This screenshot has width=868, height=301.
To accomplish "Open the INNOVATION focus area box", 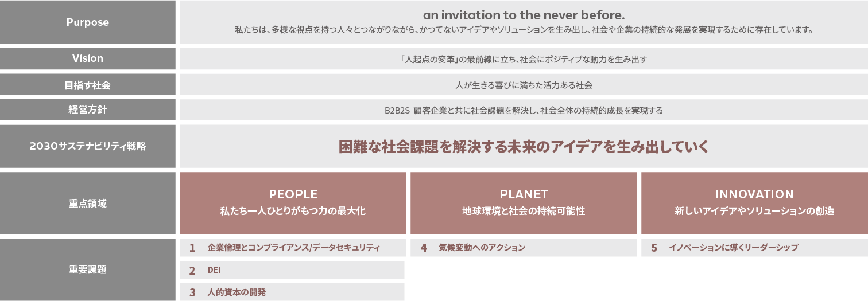I will (x=754, y=203).
